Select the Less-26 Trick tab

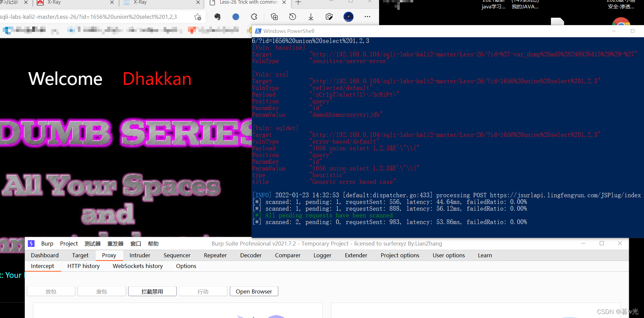pyautogui.click(x=249, y=2)
